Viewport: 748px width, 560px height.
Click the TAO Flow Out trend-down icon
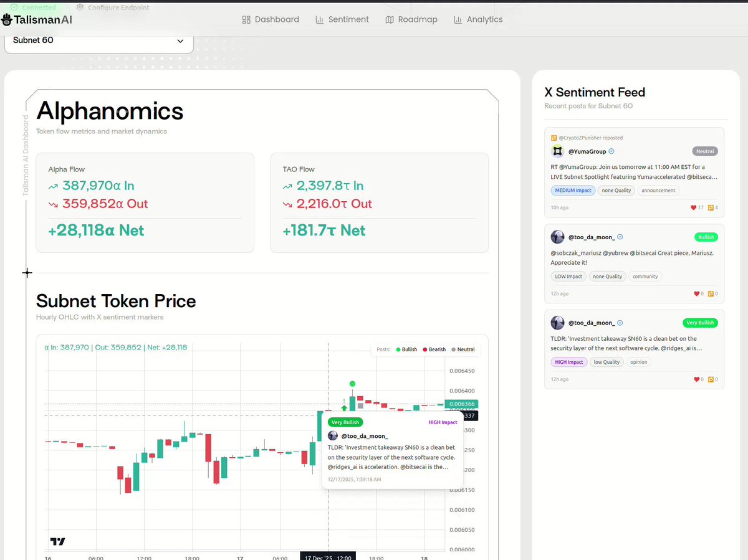pyautogui.click(x=287, y=204)
